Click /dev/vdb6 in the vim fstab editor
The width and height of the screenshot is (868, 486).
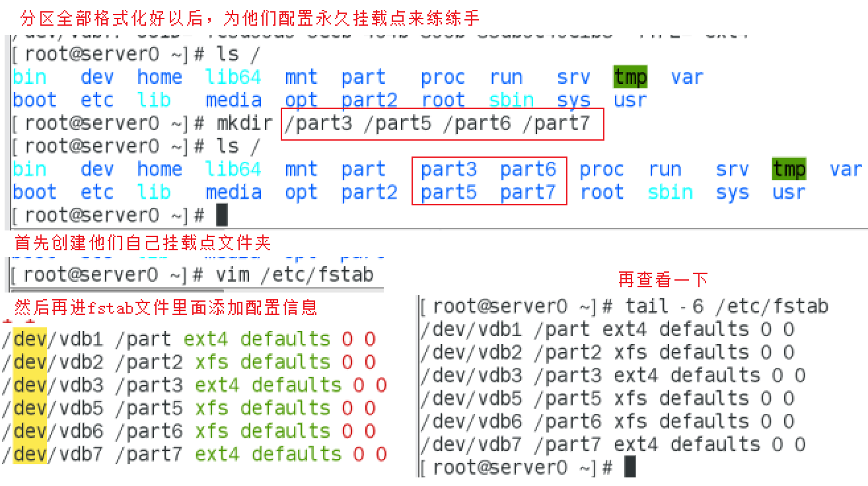53,431
